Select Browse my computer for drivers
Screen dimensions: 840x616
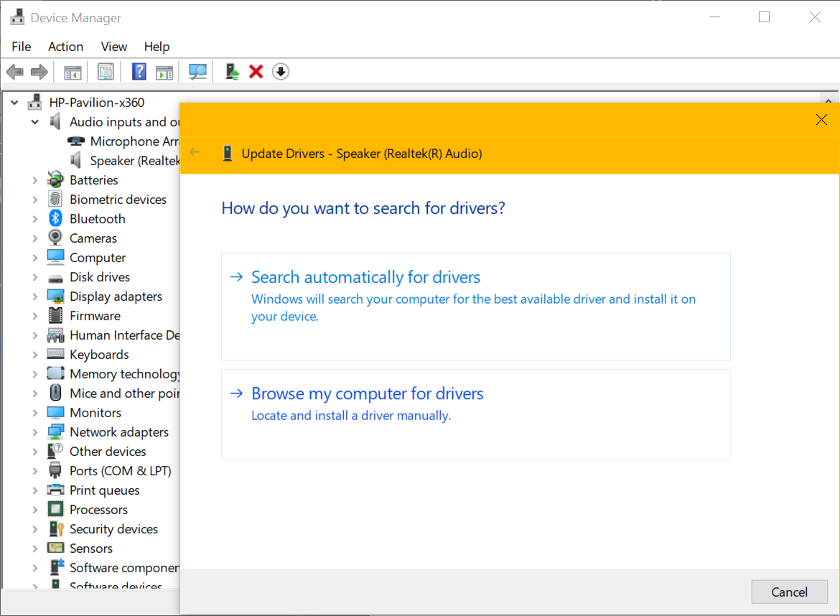pos(367,393)
